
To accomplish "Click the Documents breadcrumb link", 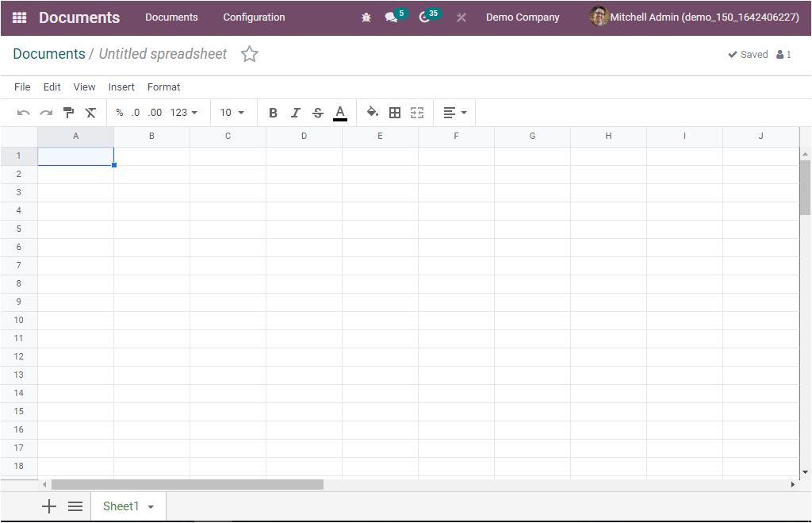I will point(49,54).
